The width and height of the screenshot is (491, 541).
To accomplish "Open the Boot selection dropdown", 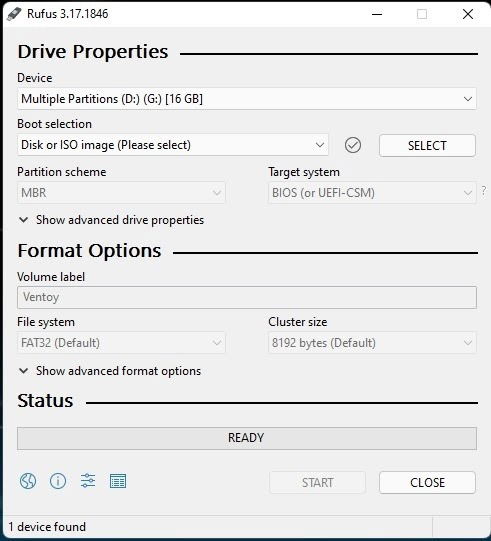I will coord(173,145).
